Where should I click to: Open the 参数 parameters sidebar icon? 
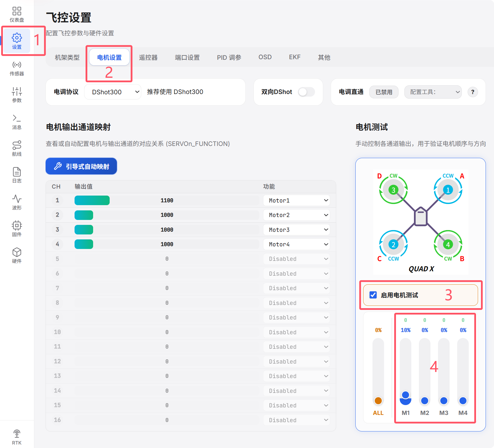17,95
